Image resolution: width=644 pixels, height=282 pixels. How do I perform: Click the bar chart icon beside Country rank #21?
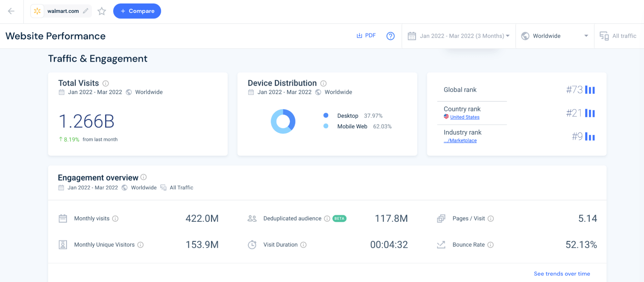(590, 113)
